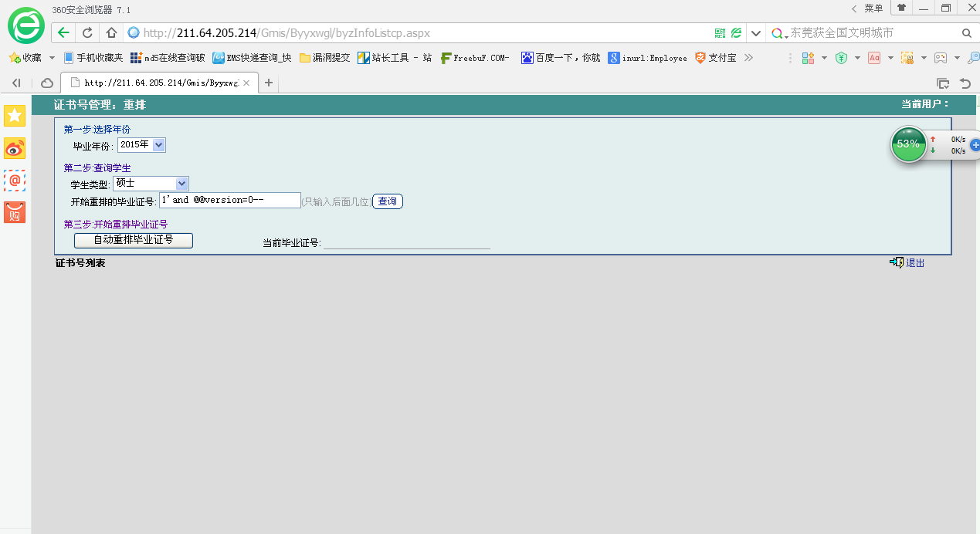Click the 退出 logout link
The height and width of the screenshot is (534, 980).
point(914,263)
